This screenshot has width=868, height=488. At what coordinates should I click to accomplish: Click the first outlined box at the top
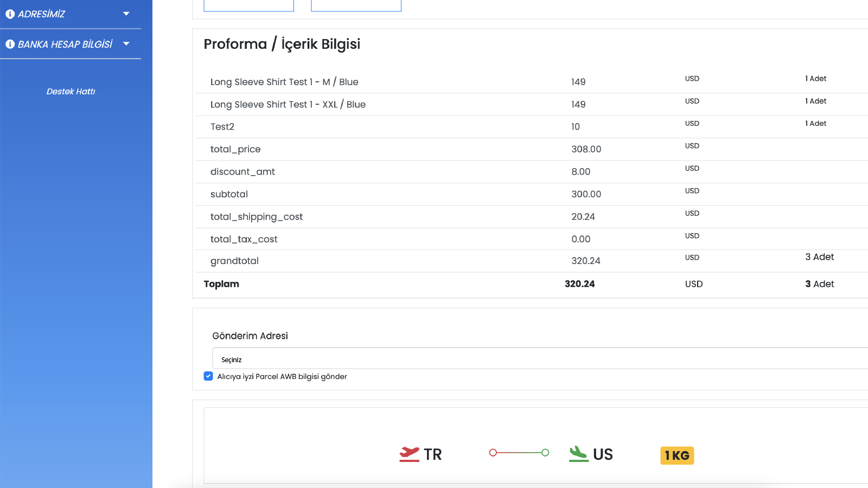click(248, 5)
